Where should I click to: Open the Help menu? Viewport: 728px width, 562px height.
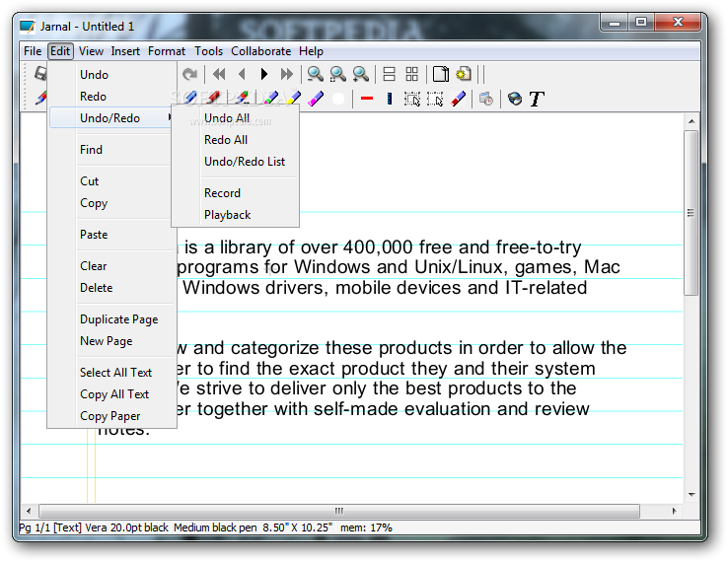point(311,51)
